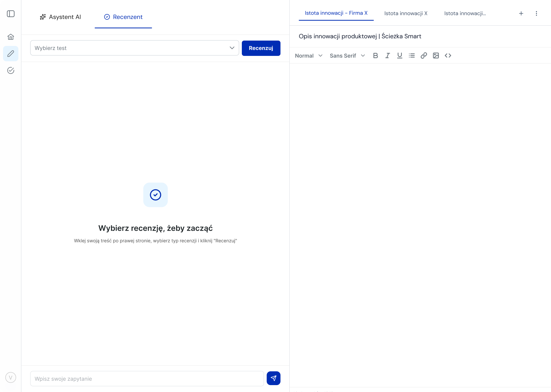Open the pencil editor sidebar icon
551x392 pixels.
11,54
